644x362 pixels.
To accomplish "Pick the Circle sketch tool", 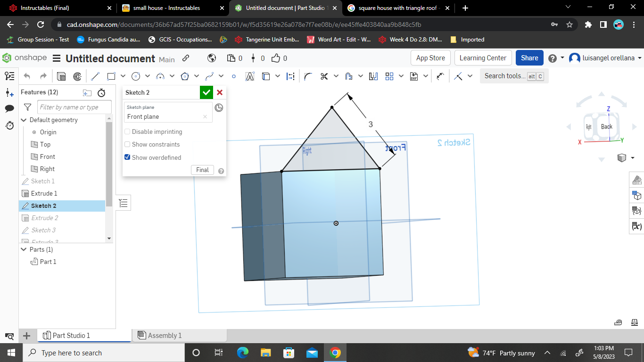I will coord(136,75).
